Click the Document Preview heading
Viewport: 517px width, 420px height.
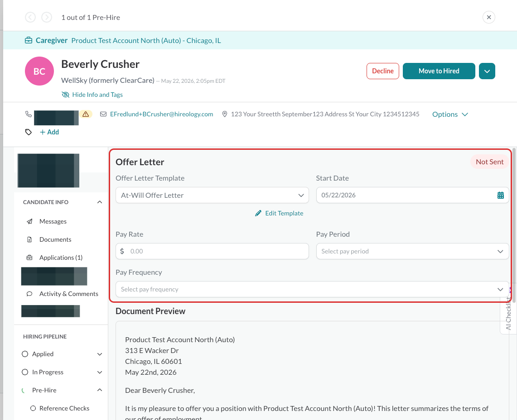pyautogui.click(x=150, y=311)
